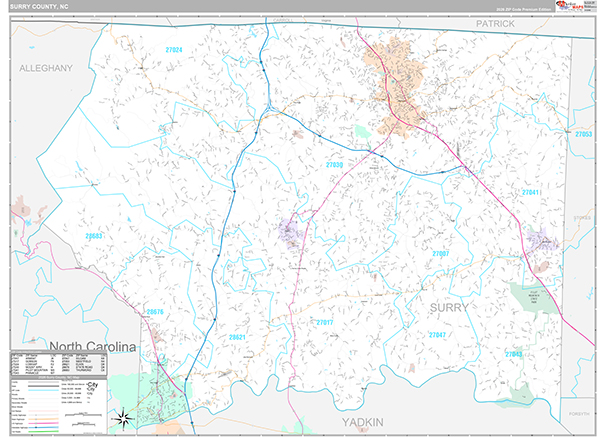Click the blue interstate line in legend
600x437 pixels.
[x=43, y=427]
